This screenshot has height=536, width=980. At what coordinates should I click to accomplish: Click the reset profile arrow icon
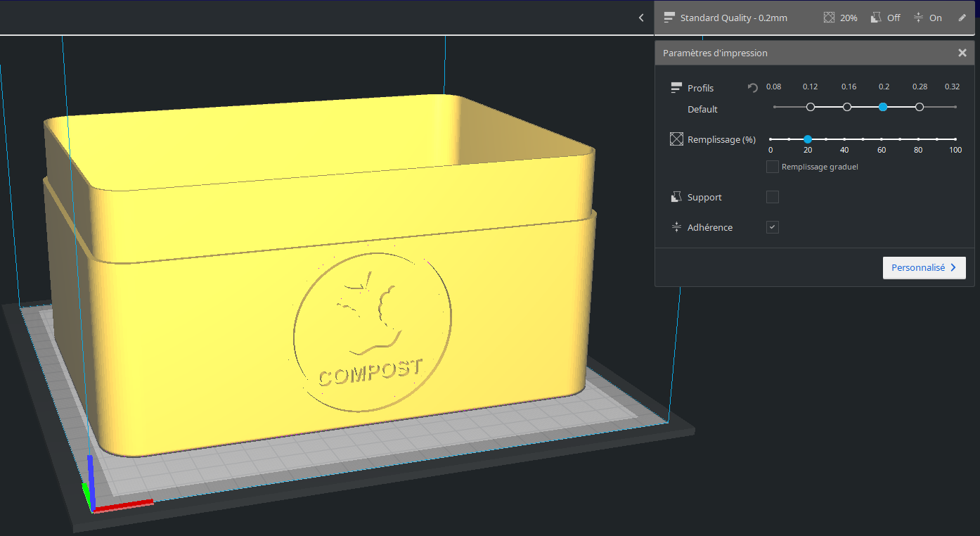pyautogui.click(x=752, y=88)
